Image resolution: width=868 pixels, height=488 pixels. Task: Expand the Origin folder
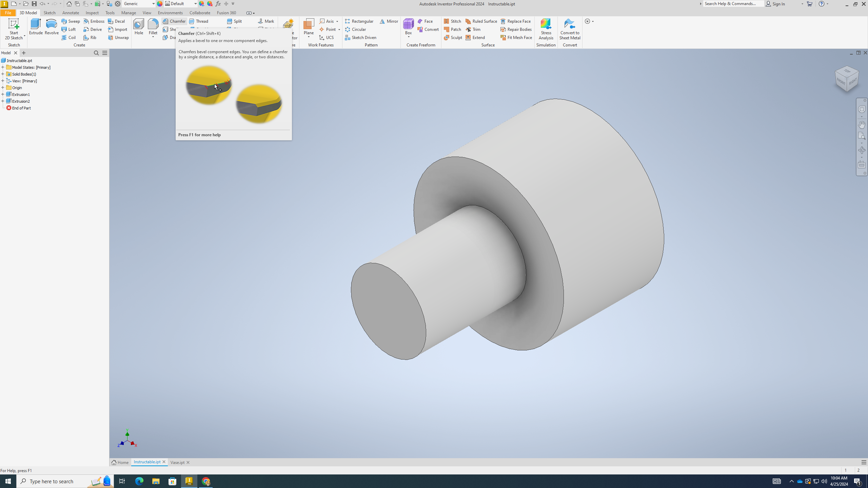(x=3, y=87)
